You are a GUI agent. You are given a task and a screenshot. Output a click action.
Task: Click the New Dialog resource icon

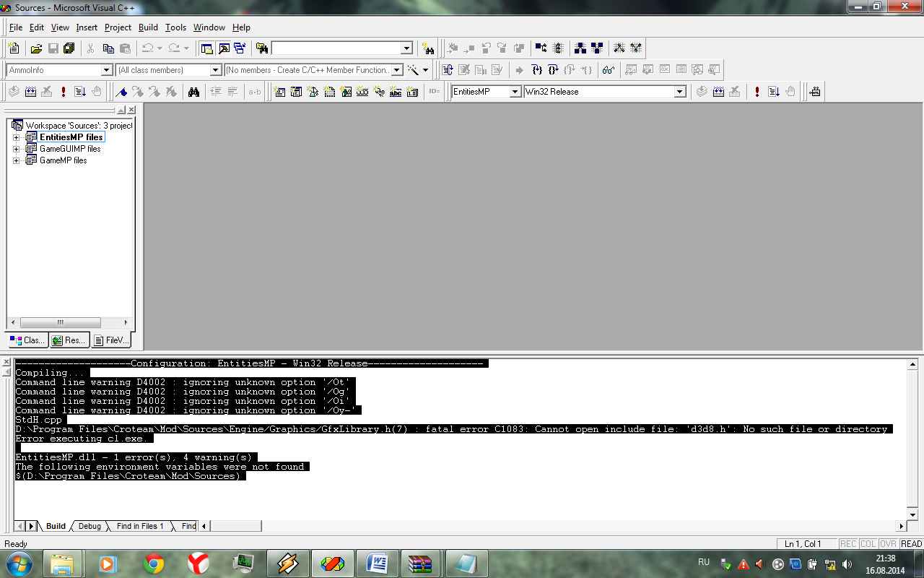[x=280, y=92]
